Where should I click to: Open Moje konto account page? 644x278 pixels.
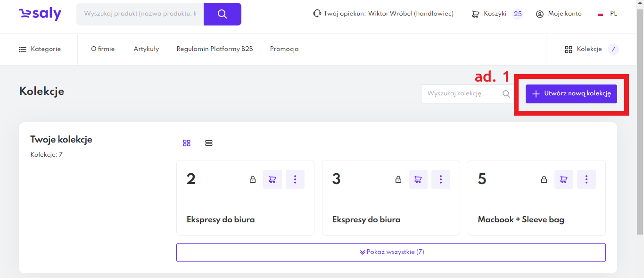coord(559,14)
